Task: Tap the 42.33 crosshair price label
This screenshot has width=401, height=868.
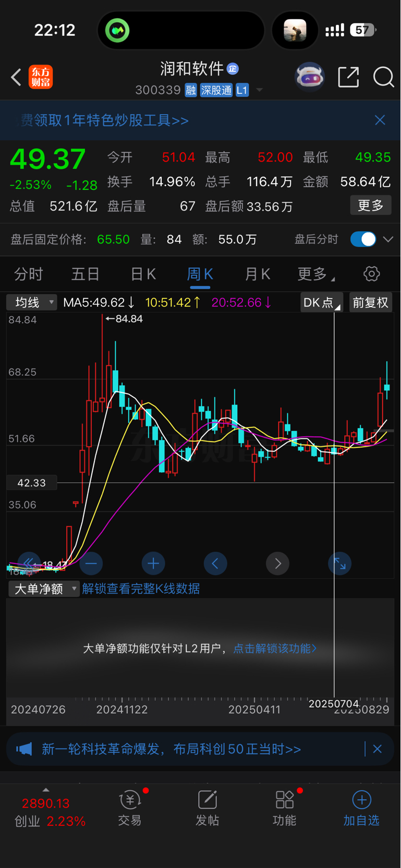Action: point(31,483)
